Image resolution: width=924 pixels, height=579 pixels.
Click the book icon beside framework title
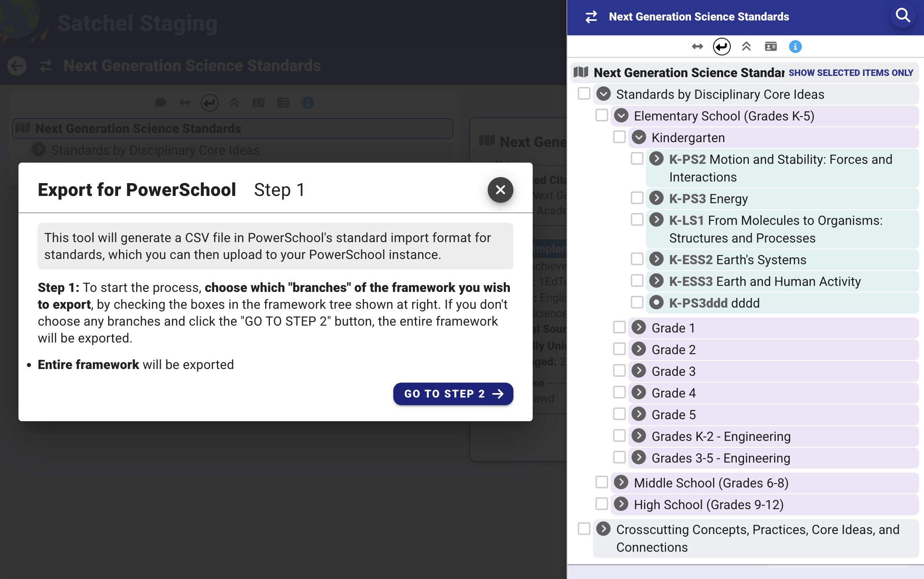[x=581, y=72]
